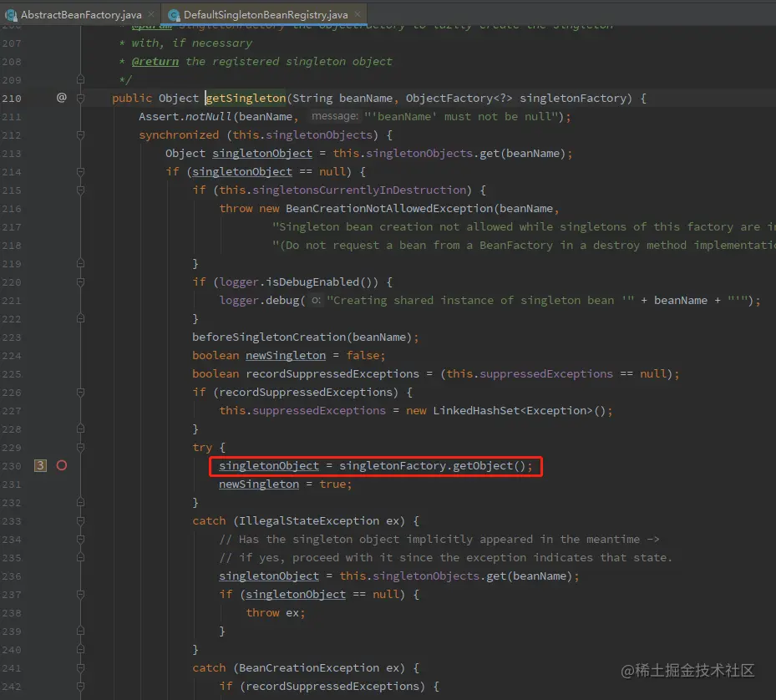
Task: Click the @return Javadoc tag
Action: [x=155, y=61]
